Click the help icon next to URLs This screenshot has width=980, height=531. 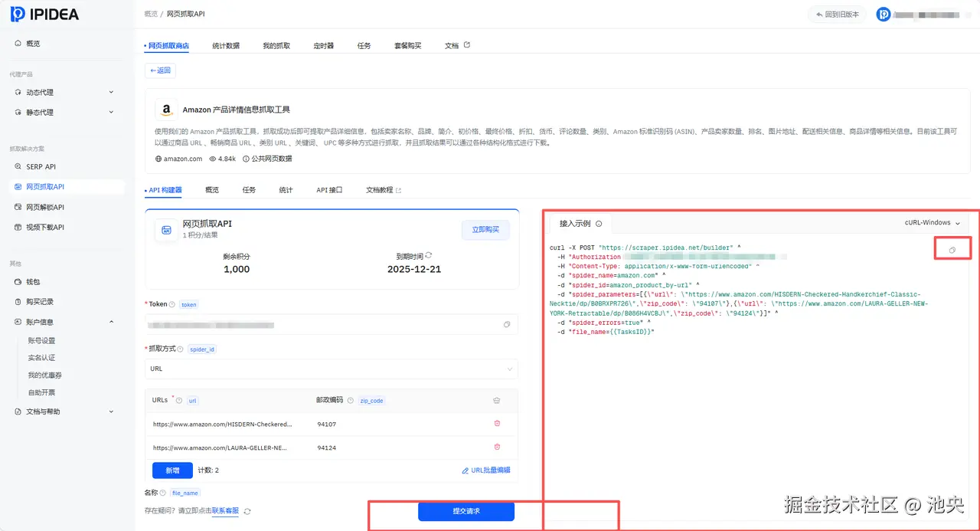pyautogui.click(x=179, y=400)
